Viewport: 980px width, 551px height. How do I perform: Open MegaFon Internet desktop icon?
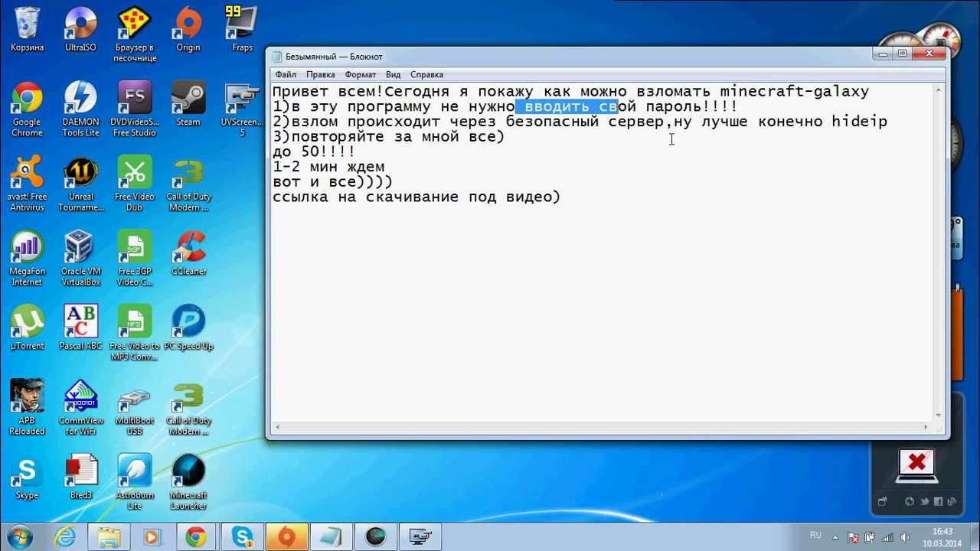point(27,259)
